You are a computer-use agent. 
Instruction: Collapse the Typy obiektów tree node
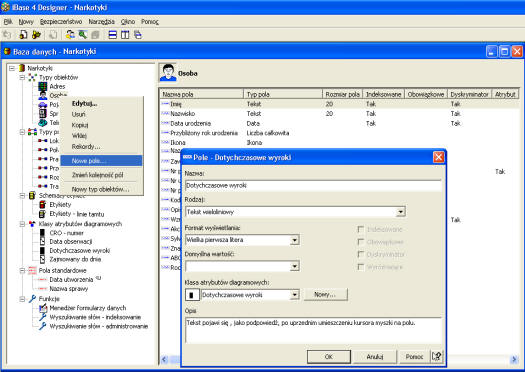coord(22,77)
